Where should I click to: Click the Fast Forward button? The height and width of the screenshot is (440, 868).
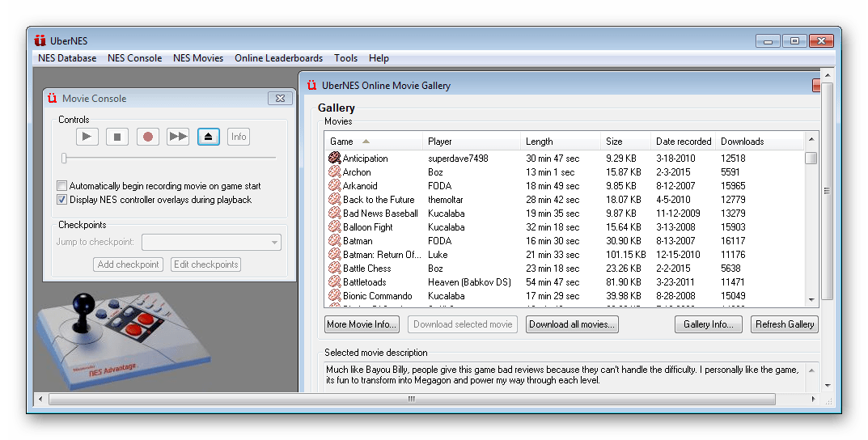[x=178, y=137]
